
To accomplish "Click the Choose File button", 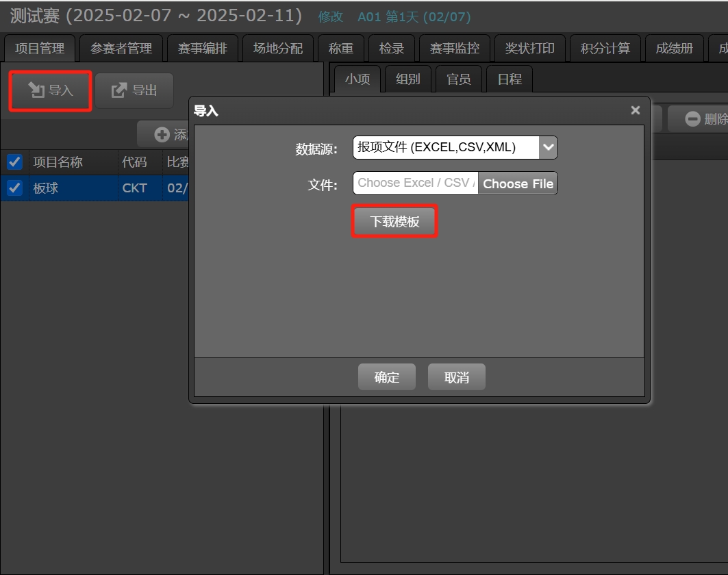I will pyautogui.click(x=518, y=183).
